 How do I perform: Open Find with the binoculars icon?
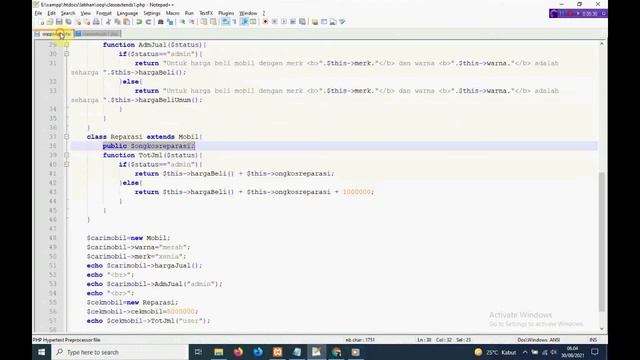160,22
